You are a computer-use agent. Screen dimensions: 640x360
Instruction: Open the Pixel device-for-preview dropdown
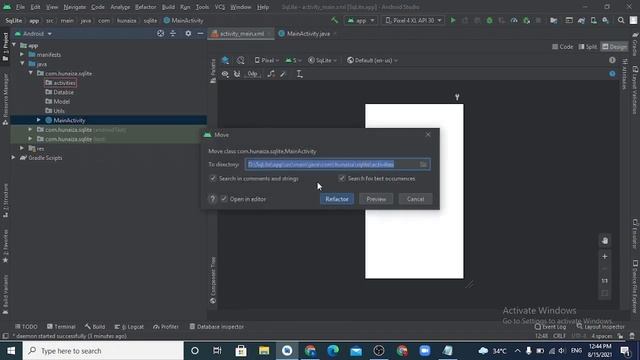pos(267,60)
